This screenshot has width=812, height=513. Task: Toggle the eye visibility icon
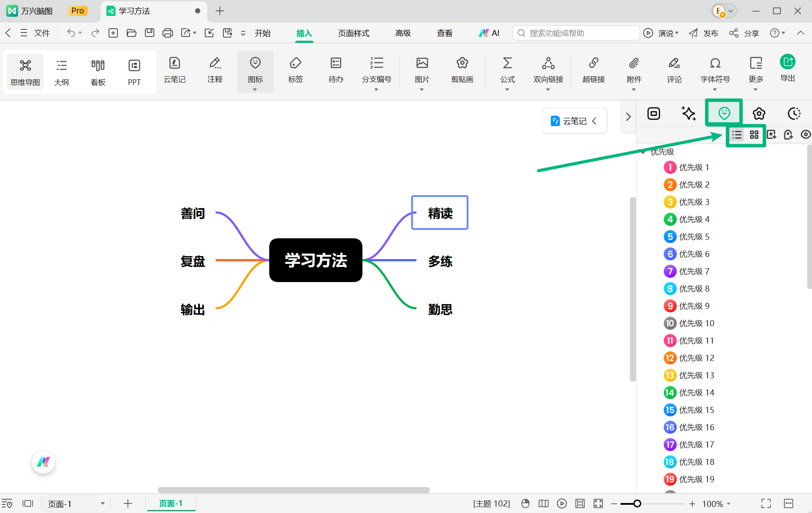(x=805, y=135)
